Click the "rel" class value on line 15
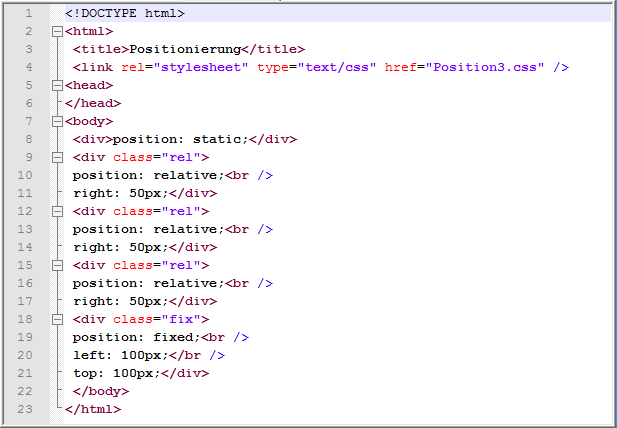 [x=181, y=266]
